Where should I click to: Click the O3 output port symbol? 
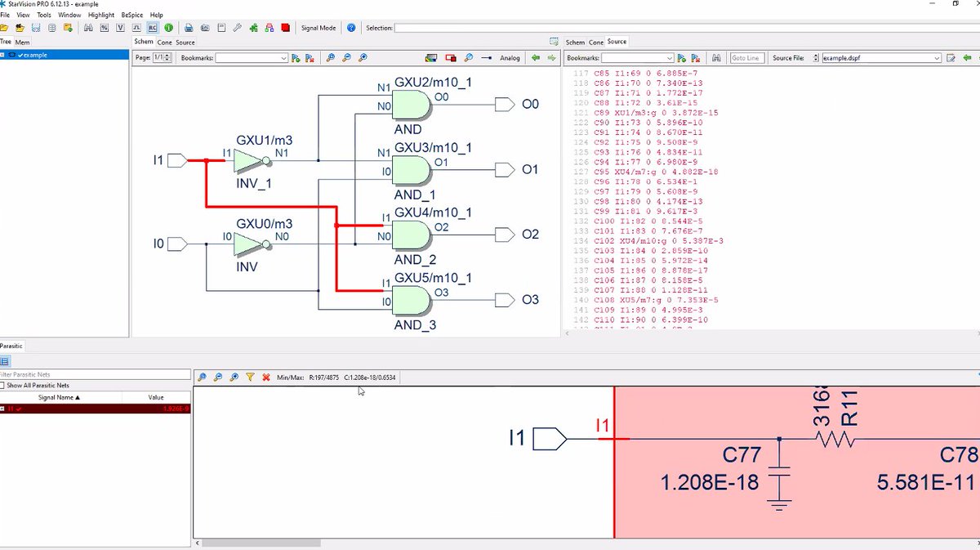506,300
